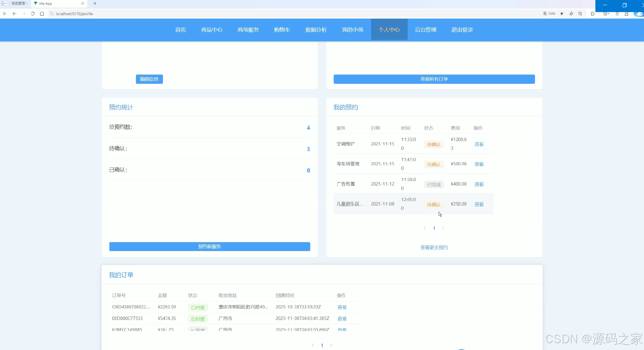This screenshot has height=350, width=644.
Task: Open 我的小孩 in the navigation bar
Action: (x=353, y=30)
